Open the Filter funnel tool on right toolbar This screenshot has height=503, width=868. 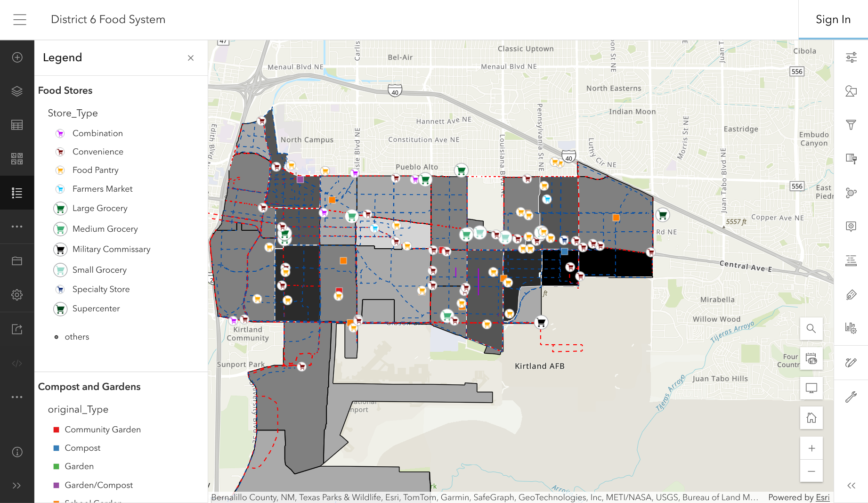(852, 125)
